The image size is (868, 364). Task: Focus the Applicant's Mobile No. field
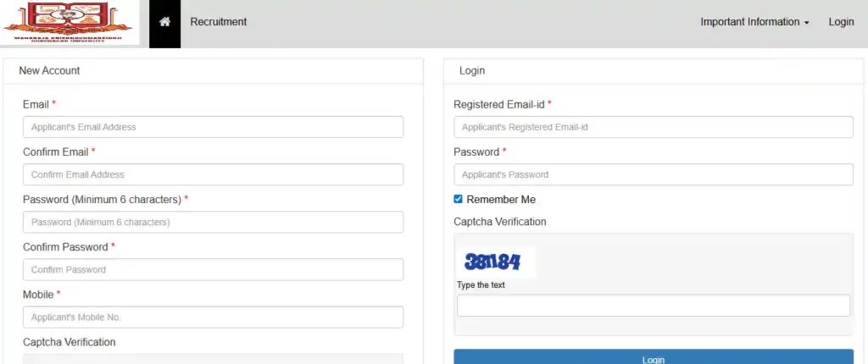[x=213, y=317]
